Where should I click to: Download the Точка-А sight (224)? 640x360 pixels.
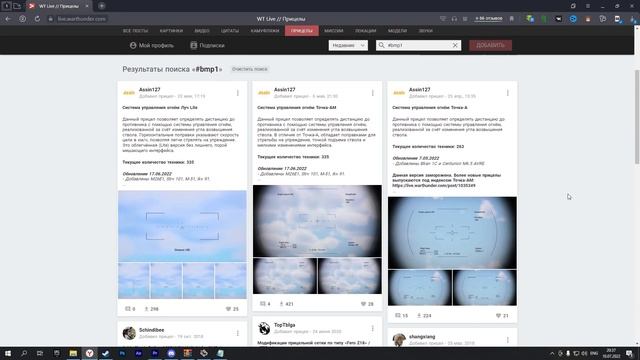424,316
